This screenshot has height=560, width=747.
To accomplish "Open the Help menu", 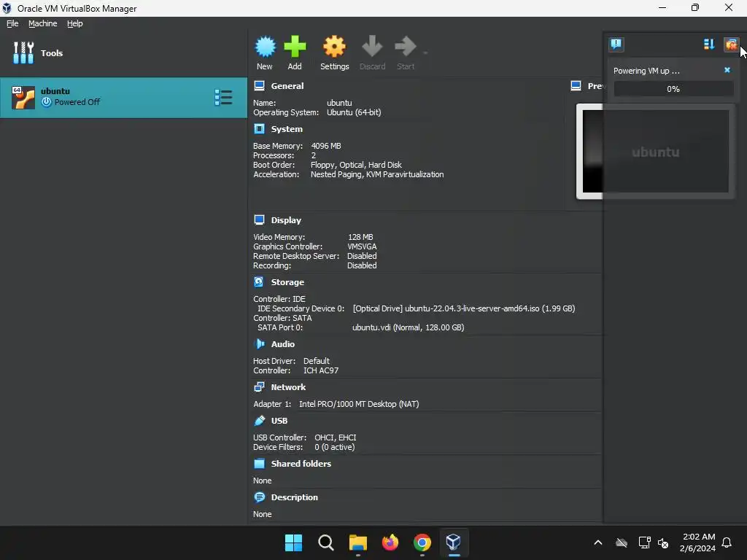I will click(x=75, y=23).
